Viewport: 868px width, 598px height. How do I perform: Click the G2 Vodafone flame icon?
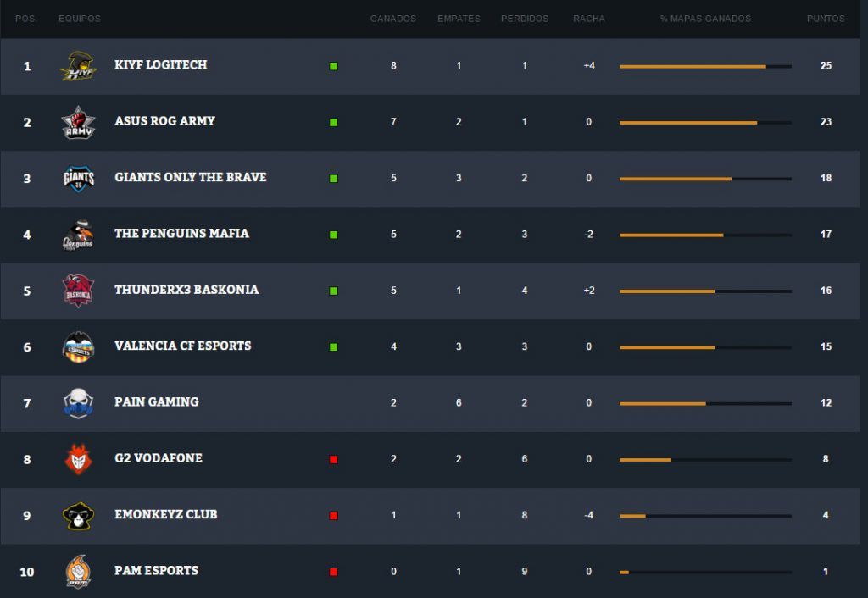click(78, 458)
